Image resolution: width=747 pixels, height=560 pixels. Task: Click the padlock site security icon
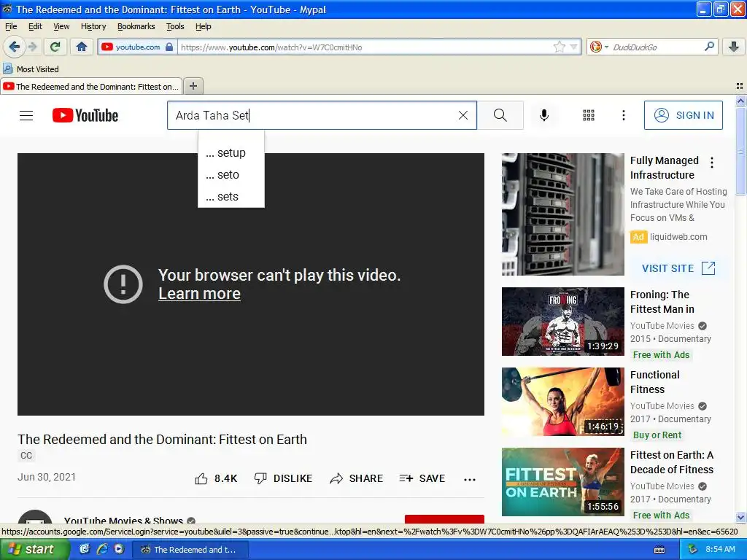[169, 47]
